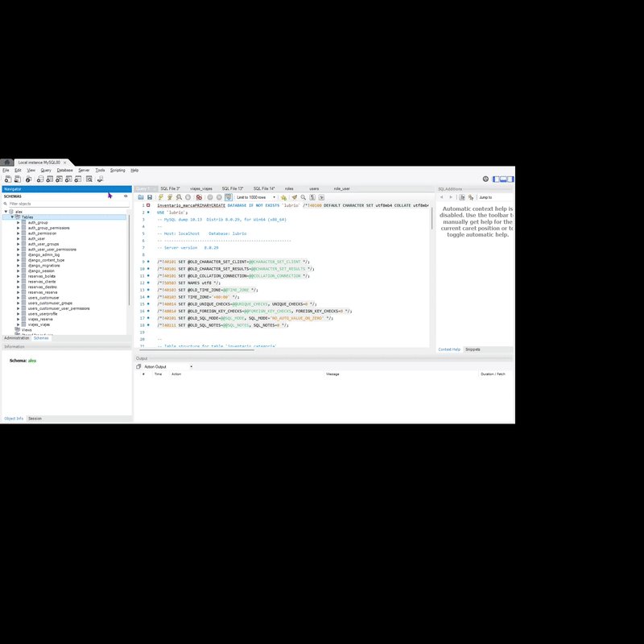The height and width of the screenshot is (644, 644).
Task: Switch to the role_user tab
Action: pyautogui.click(x=341, y=188)
